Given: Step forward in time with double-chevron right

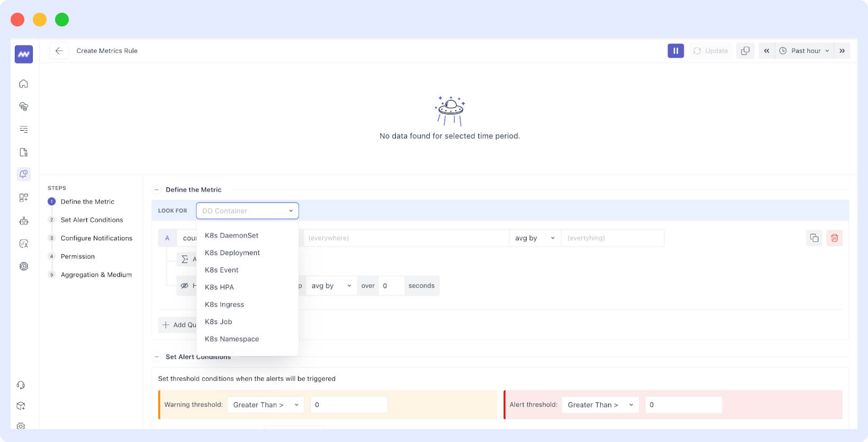Looking at the screenshot, I should coord(842,51).
